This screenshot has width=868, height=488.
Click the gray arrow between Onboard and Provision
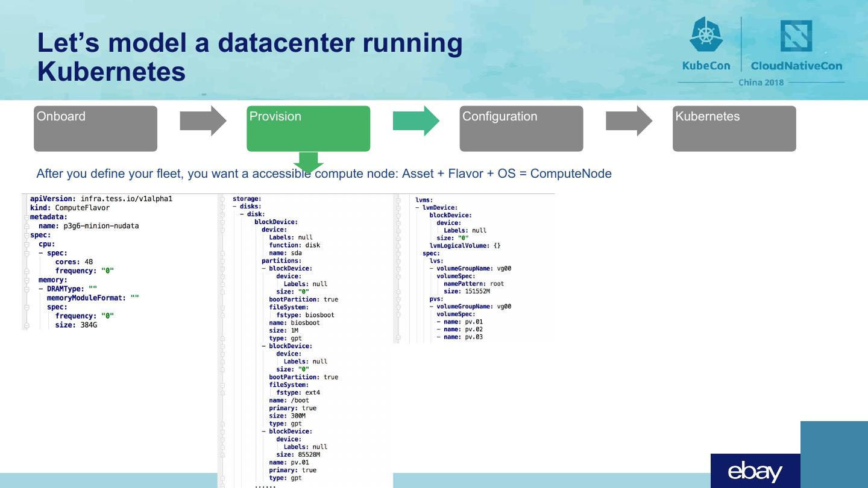click(203, 121)
